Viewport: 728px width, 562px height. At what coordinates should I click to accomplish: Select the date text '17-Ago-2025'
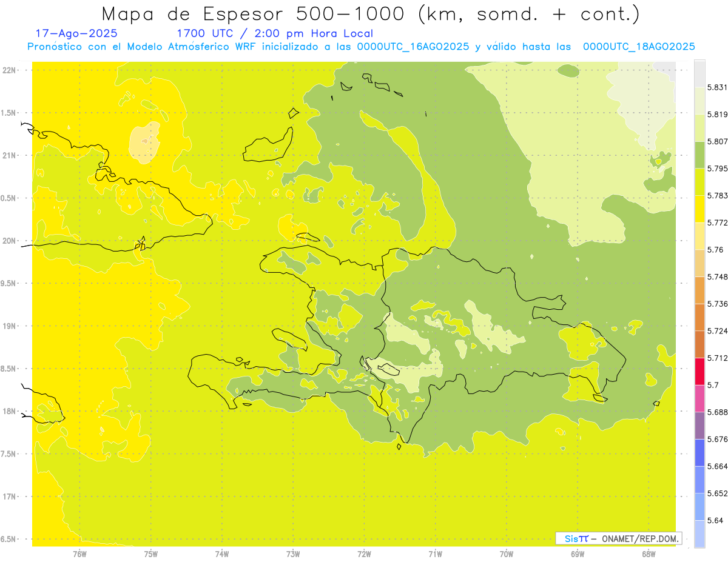point(76,33)
